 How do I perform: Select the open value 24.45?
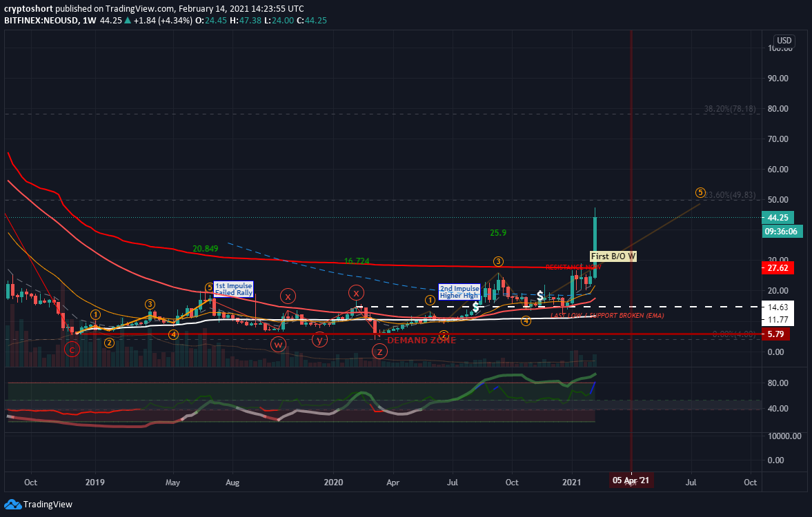(215, 21)
